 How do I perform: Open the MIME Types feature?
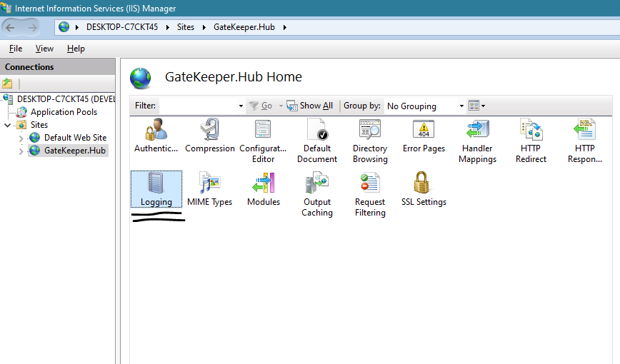point(209,189)
